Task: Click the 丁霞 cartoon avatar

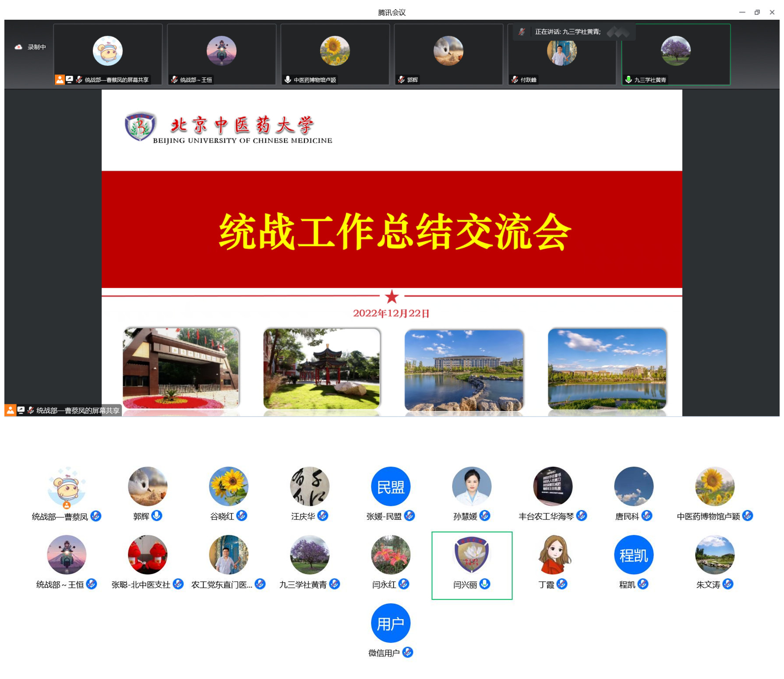Action: pyautogui.click(x=553, y=555)
